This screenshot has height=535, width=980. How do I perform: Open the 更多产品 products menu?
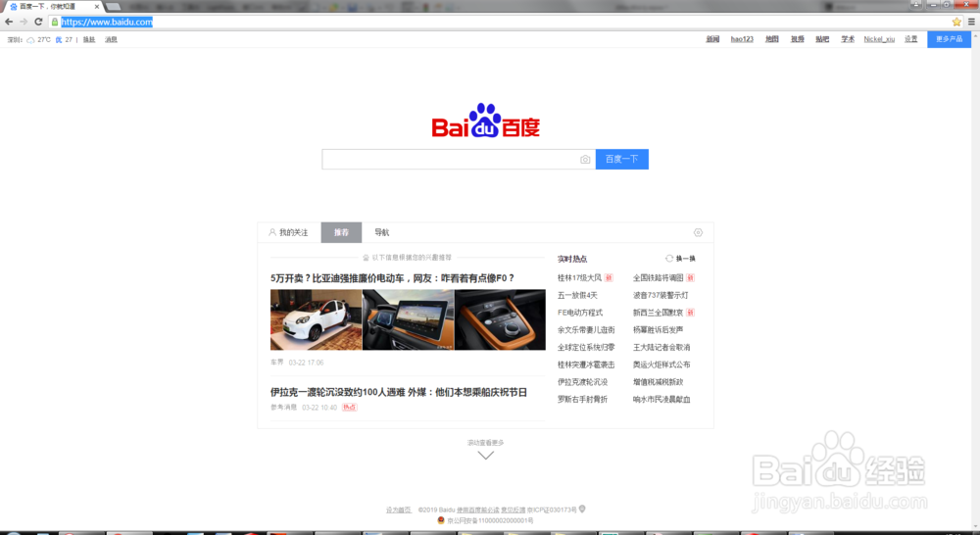(x=949, y=39)
